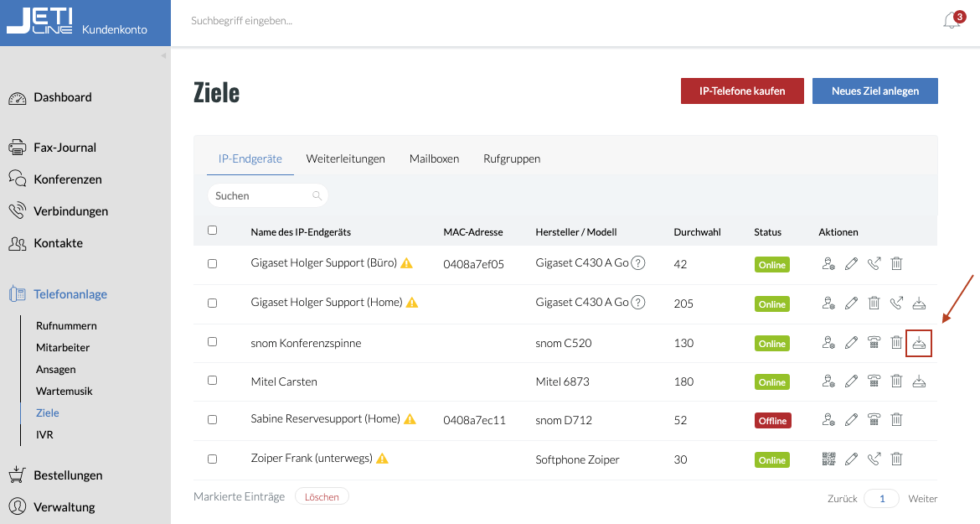Screen dimensions: 980x524
Task: Edit Gigaset Holger Support (Büro) with pencil icon
Action: 851,264
